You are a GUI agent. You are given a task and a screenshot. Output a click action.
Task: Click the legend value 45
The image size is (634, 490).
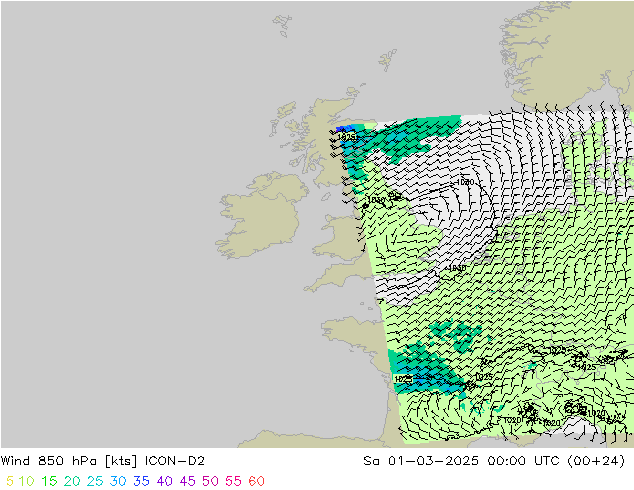click(x=188, y=481)
